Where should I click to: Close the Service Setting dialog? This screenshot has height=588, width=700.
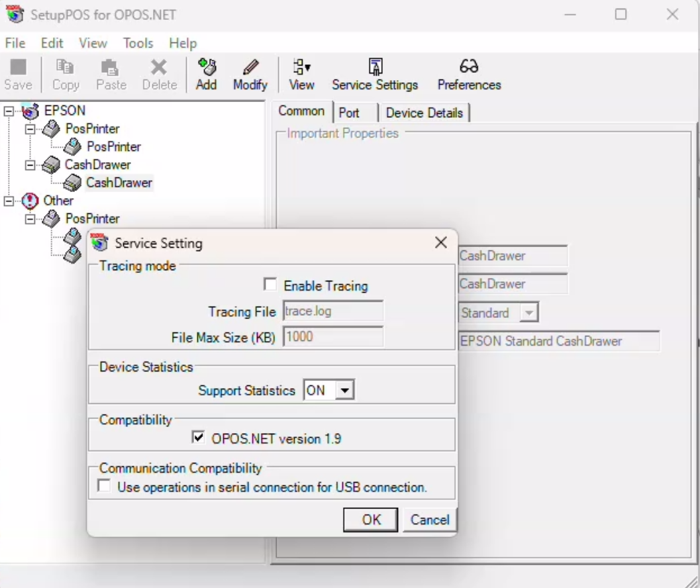tap(440, 242)
